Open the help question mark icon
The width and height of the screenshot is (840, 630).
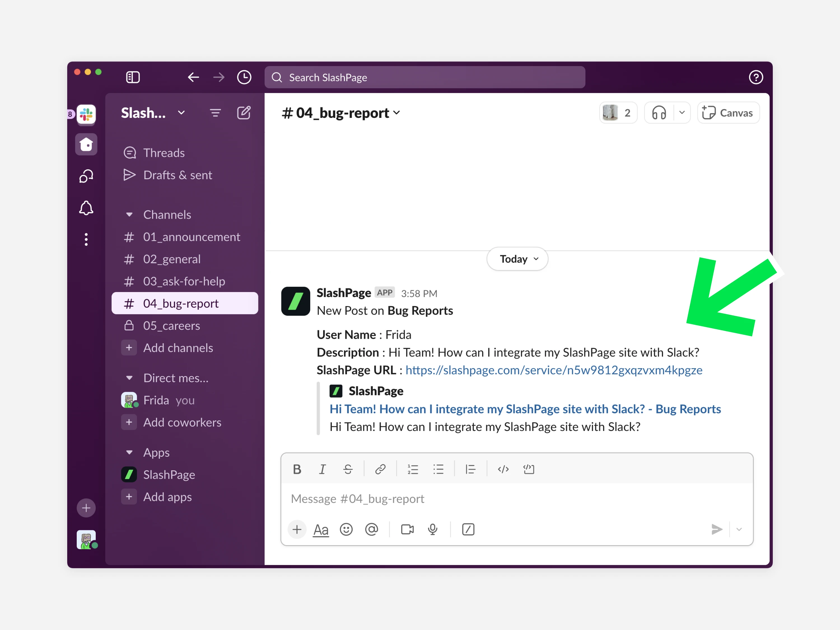click(x=756, y=78)
